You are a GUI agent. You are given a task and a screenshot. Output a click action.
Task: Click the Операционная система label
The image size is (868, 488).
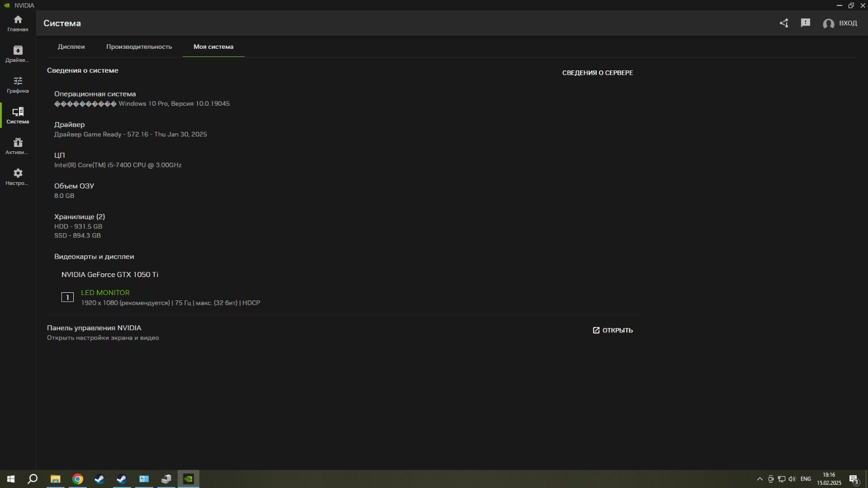[x=95, y=94]
